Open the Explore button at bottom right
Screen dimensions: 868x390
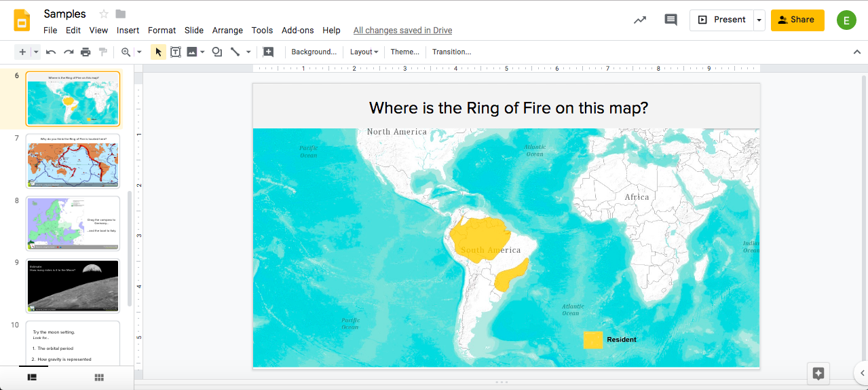tap(818, 373)
